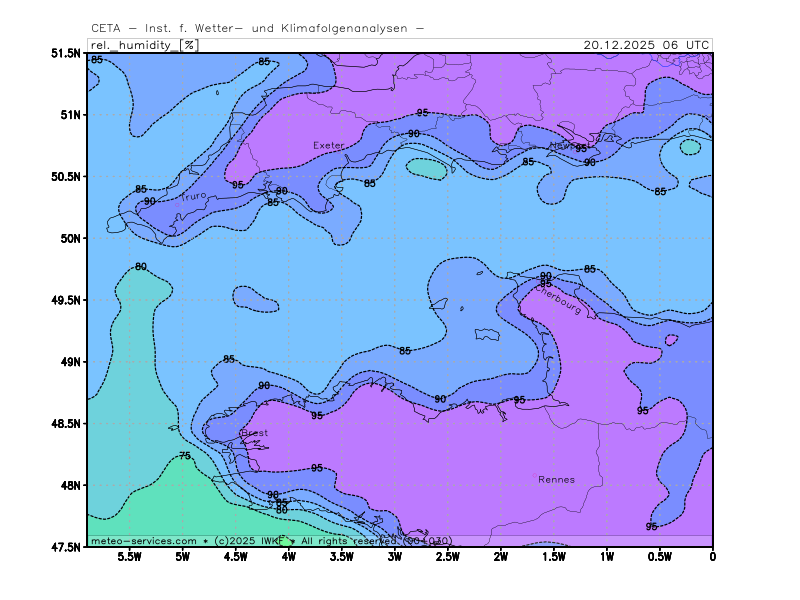Image resolution: width=800 pixels, height=600 pixels.
Task: Click the Truro city label
Action: 193,196
